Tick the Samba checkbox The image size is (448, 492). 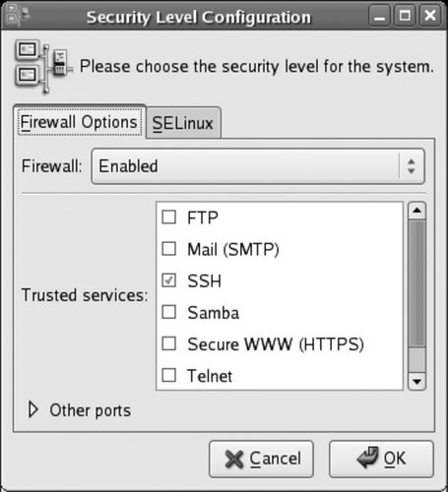point(169,312)
